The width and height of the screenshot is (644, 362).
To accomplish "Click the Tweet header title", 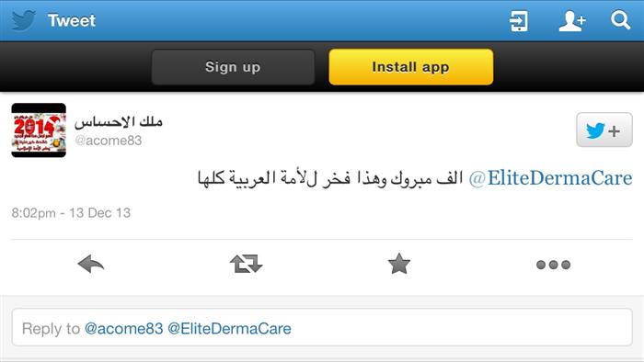I will tap(72, 20).
